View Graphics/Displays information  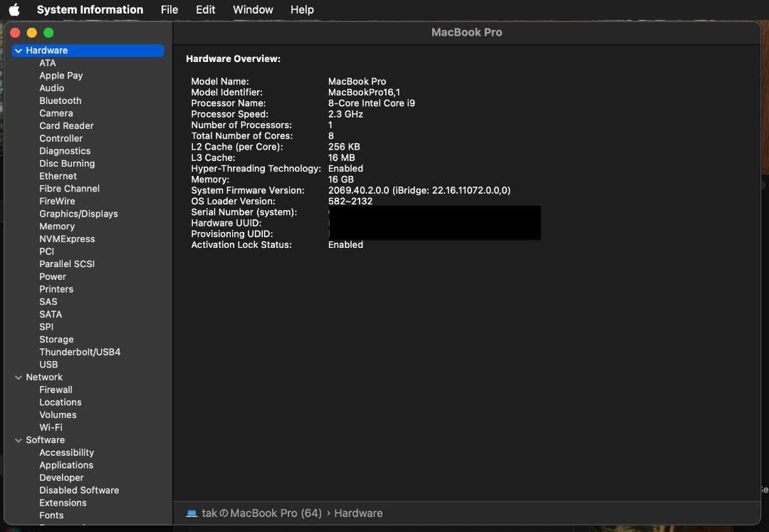tap(78, 213)
